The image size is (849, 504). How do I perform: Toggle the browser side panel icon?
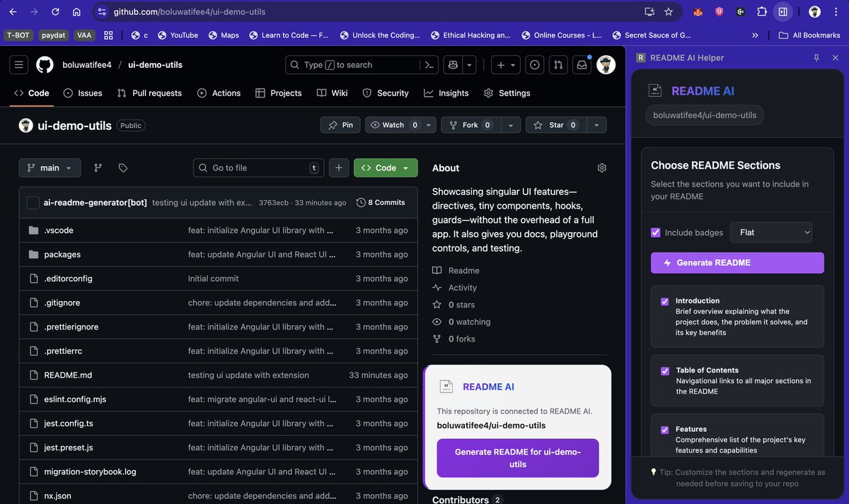pos(782,11)
